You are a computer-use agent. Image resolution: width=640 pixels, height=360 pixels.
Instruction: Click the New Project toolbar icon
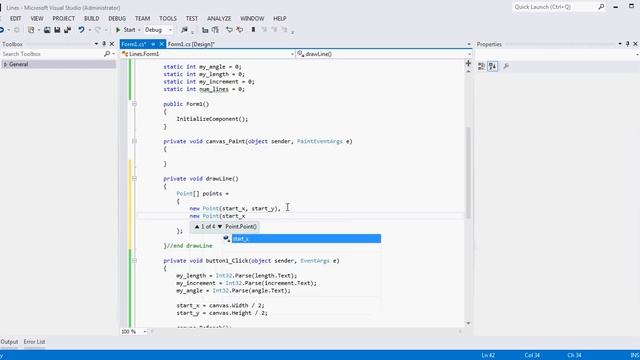31,30
